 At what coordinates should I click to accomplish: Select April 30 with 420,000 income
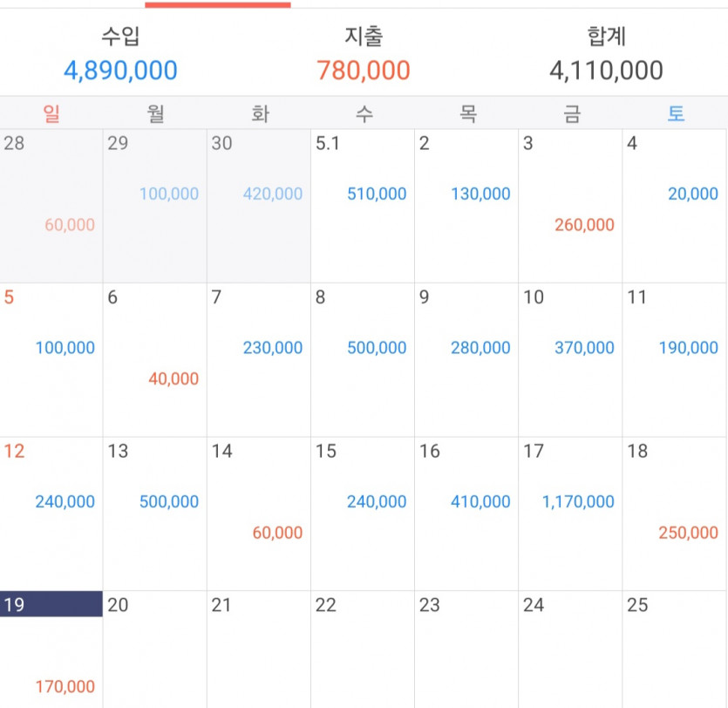point(259,206)
